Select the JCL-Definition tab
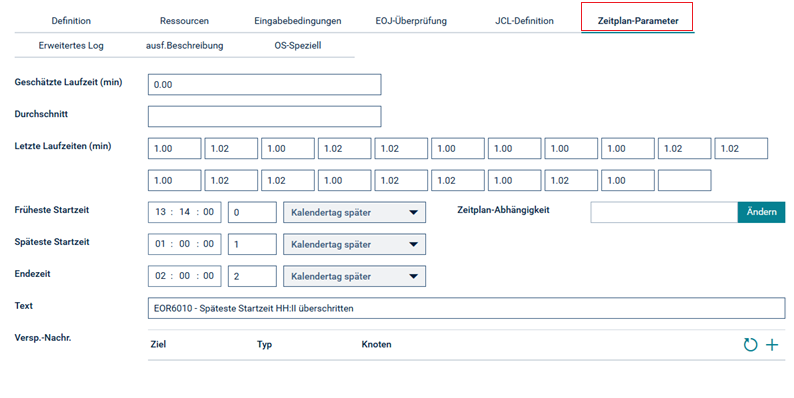This screenshot has width=794, height=398. 524,21
